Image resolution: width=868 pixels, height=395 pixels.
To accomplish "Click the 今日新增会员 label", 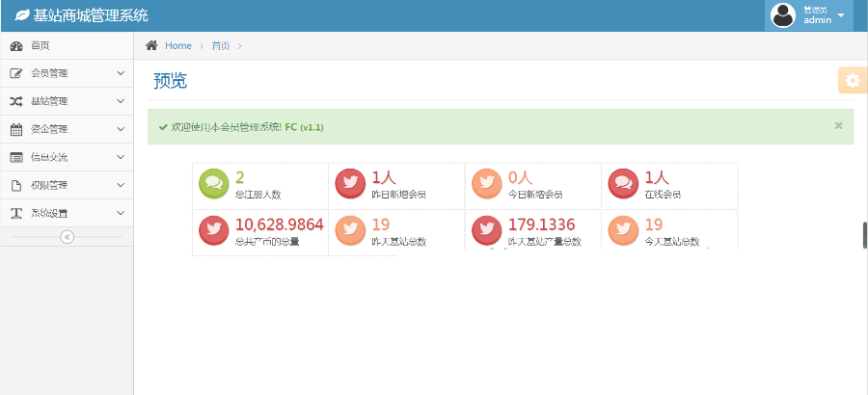I will (535, 195).
